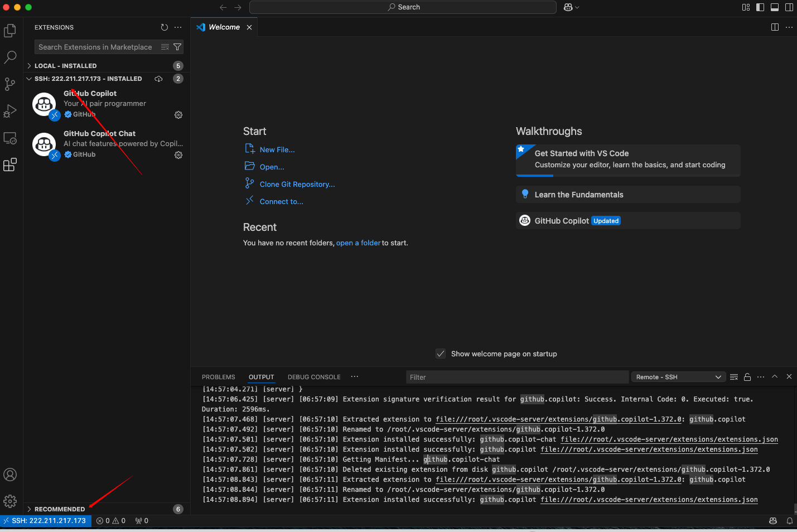Screen dimensions: 797x532
Task: Open the Explorer view in activity bar
Action: point(10,31)
